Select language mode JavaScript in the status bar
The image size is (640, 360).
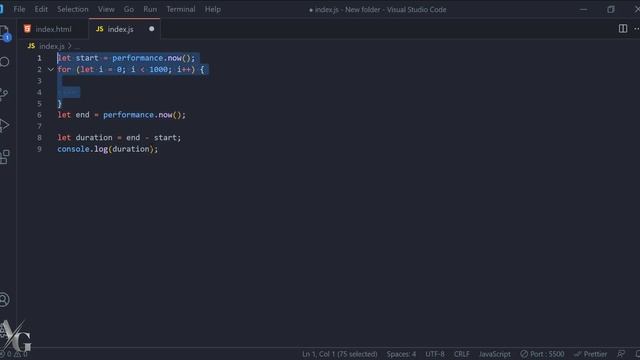pyautogui.click(x=495, y=354)
